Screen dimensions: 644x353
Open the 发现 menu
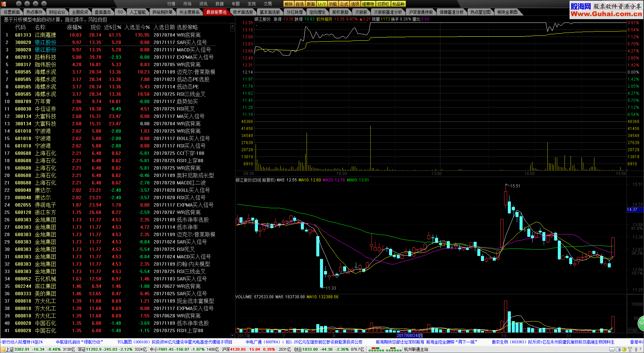coord(252,4)
